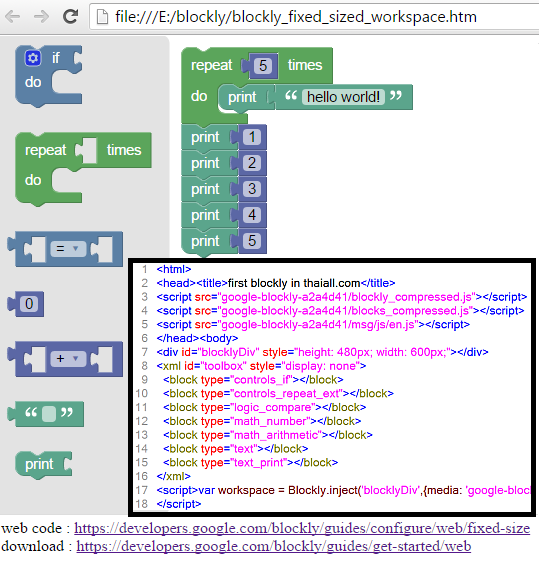Select the toolbox repeat times block
The width and height of the screenshot is (539, 566).
click(x=83, y=169)
